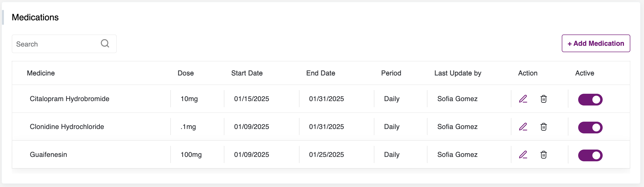Toggle Clonidine Hydrochloride active switch
This screenshot has width=644, height=187.
pyautogui.click(x=590, y=128)
